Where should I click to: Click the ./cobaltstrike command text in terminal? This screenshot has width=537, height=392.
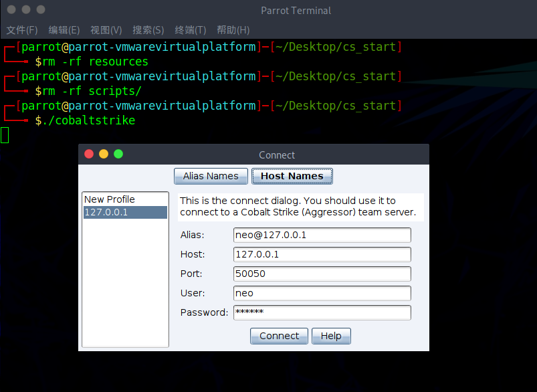pyautogui.click(x=89, y=120)
